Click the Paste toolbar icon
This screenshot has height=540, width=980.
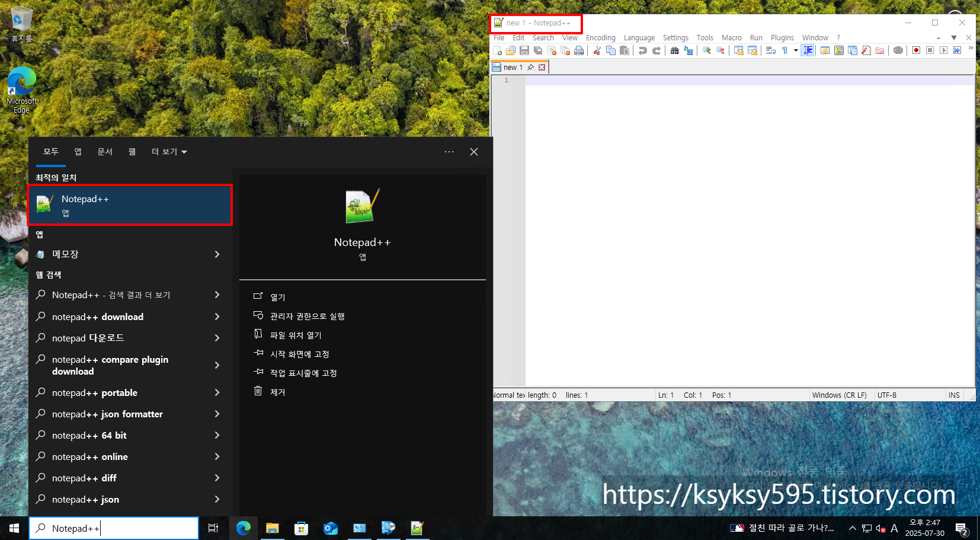coord(624,50)
